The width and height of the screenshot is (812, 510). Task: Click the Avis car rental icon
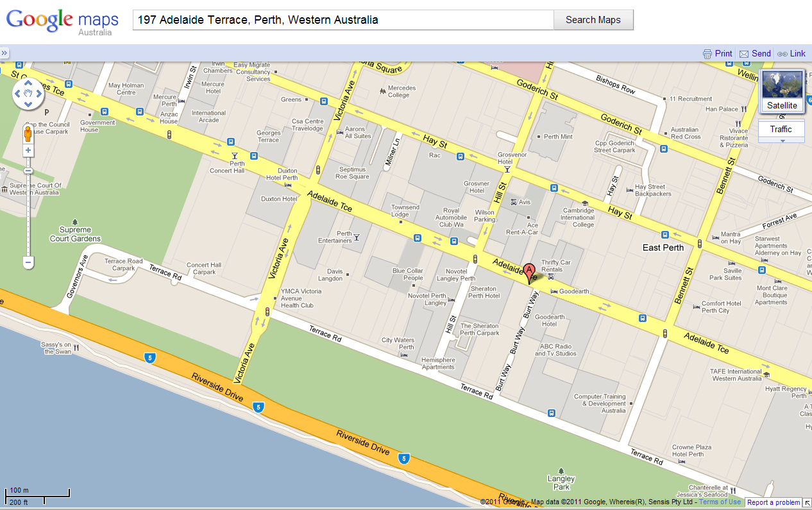pyautogui.click(x=513, y=202)
